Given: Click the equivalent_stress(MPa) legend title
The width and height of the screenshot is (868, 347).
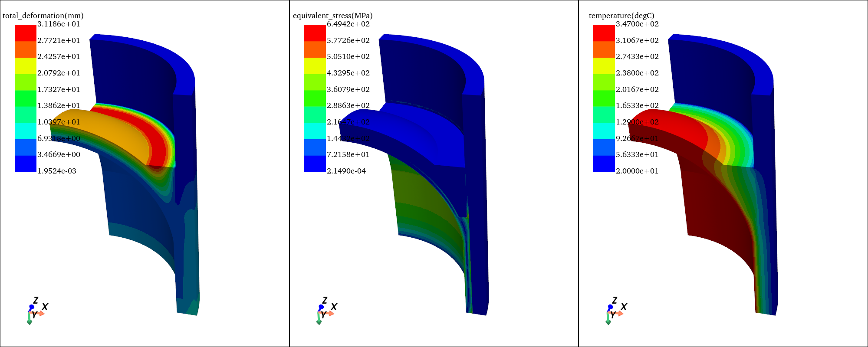Looking at the screenshot, I should (332, 16).
